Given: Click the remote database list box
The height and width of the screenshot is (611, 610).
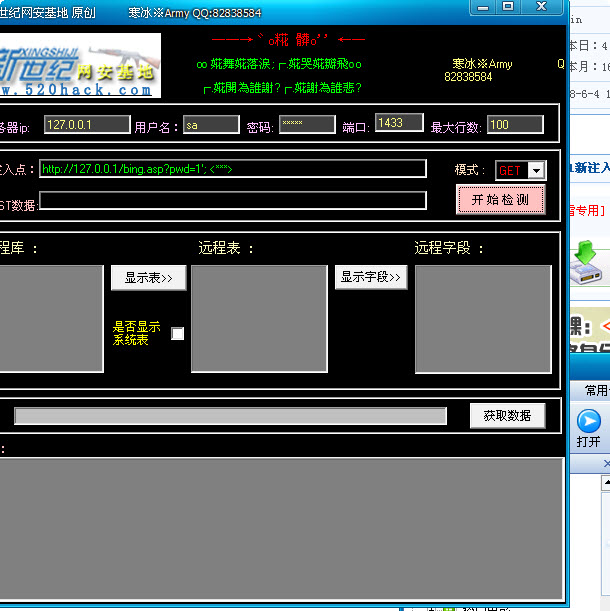Looking at the screenshot, I should tap(51, 319).
